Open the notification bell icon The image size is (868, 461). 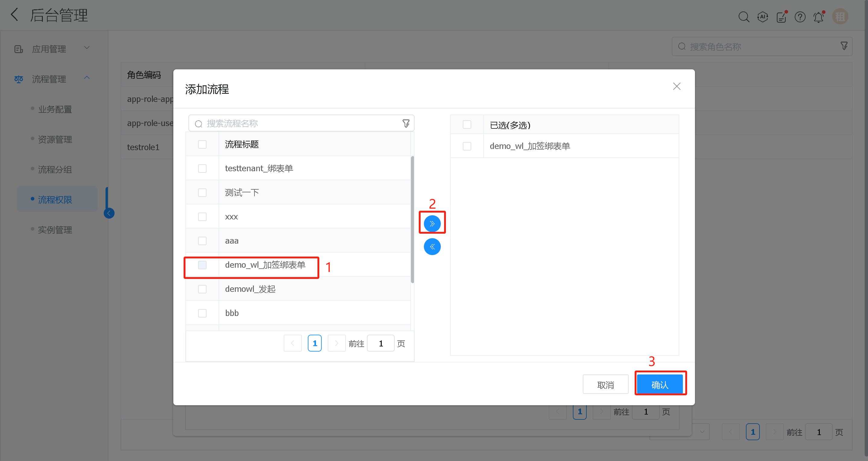[819, 17]
